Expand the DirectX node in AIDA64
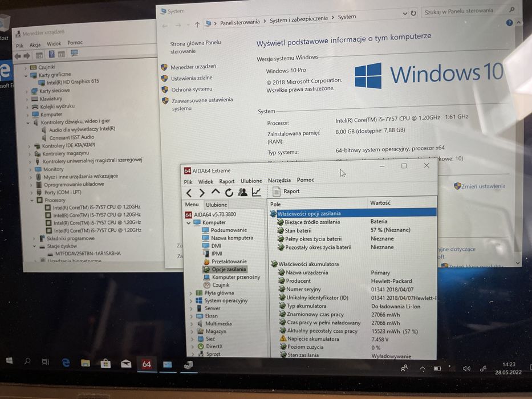 192,347
